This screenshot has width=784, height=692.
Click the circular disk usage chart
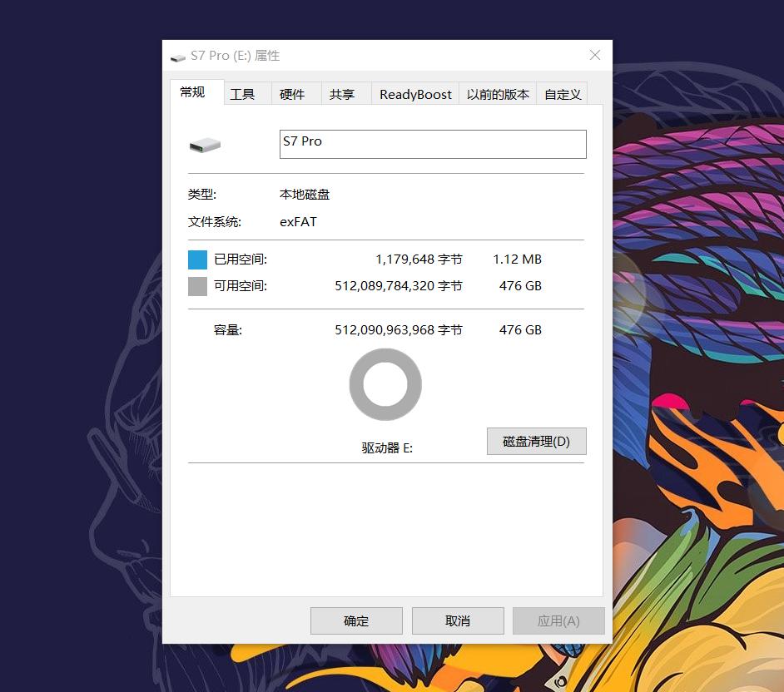tap(385, 383)
